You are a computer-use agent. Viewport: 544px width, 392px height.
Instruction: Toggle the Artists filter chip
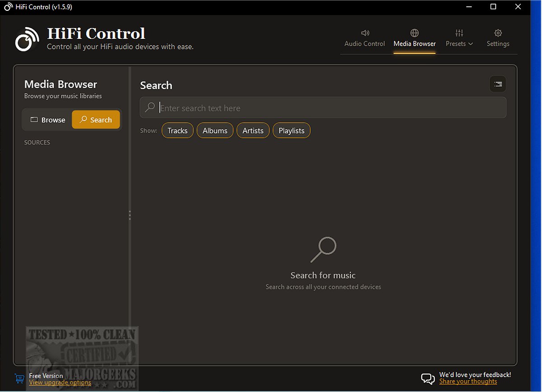253,131
